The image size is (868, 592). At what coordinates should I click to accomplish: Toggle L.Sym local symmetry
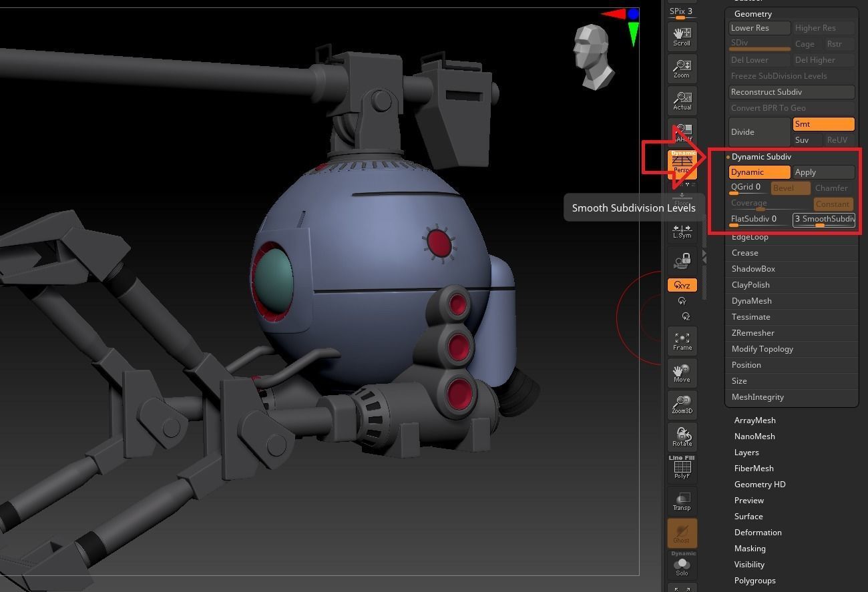682,231
